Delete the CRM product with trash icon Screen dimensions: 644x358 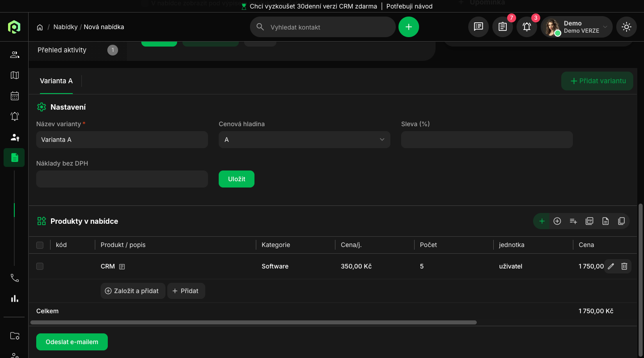click(624, 266)
